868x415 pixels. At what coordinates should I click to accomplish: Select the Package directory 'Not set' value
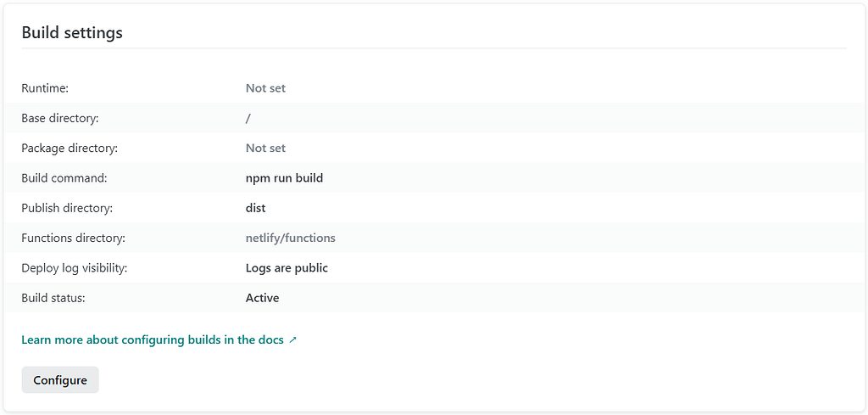coord(265,148)
